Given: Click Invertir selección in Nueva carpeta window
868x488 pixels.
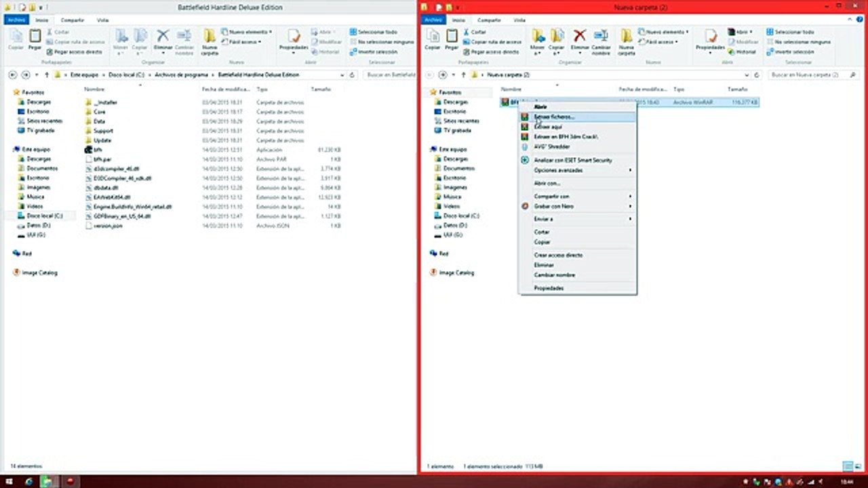Looking at the screenshot, I should [x=790, y=52].
